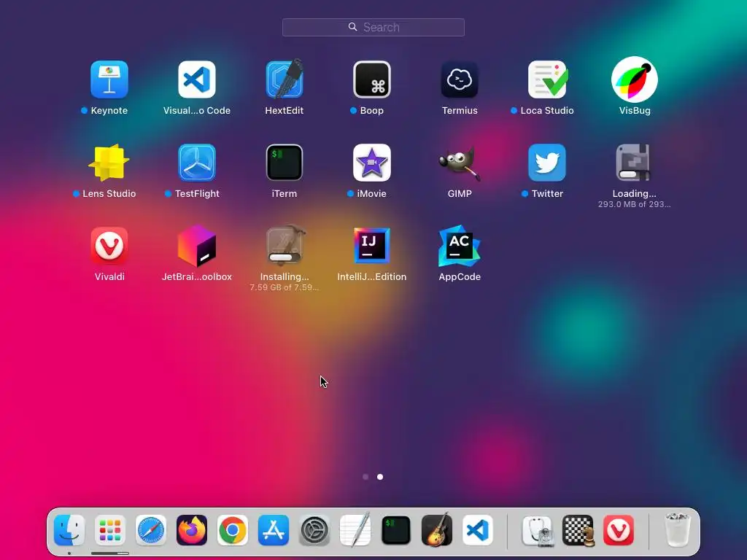Launch Firefox from the Dock
The image size is (747, 560).
pyautogui.click(x=192, y=530)
